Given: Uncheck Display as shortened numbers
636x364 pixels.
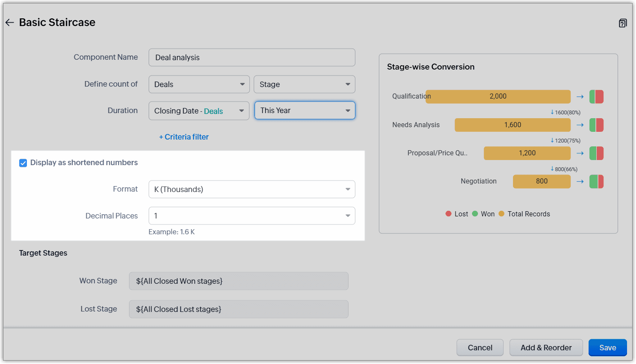Looking at the screenshot, I should [23, 163].
